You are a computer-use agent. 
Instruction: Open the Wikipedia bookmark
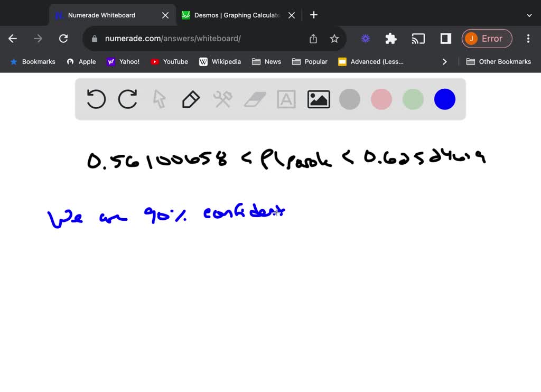[x=220, y=62]
